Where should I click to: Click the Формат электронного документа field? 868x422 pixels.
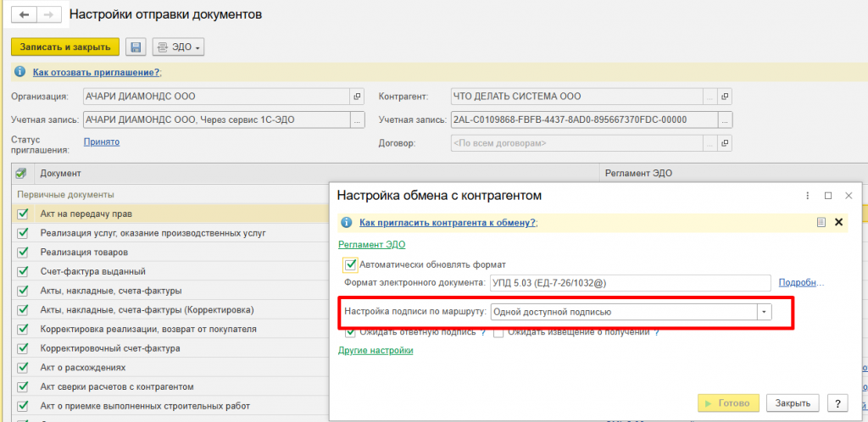(x=630, y=283)
